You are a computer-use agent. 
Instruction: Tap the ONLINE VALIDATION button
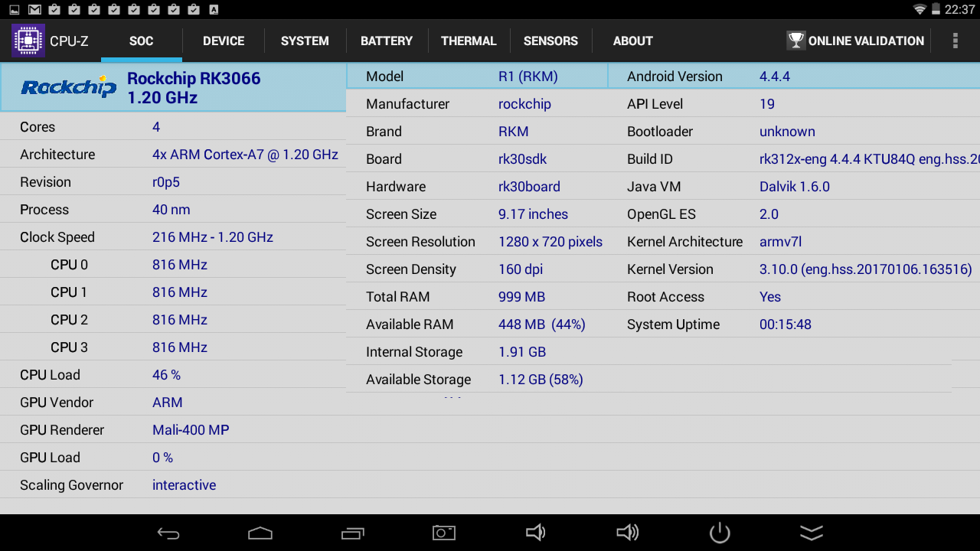coord(857,41)
